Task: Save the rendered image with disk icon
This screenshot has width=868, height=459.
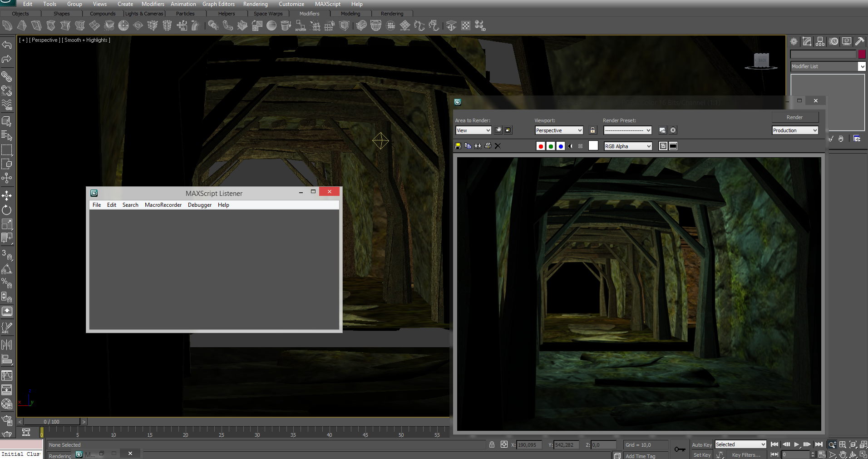Action: click(458, 146)
